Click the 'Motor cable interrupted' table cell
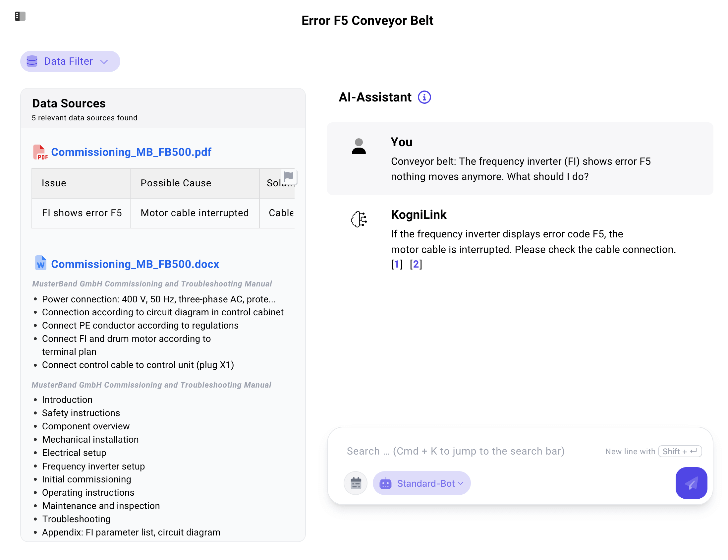The width and height of the screenshot is (728, 560). click(x=195, y=213)
